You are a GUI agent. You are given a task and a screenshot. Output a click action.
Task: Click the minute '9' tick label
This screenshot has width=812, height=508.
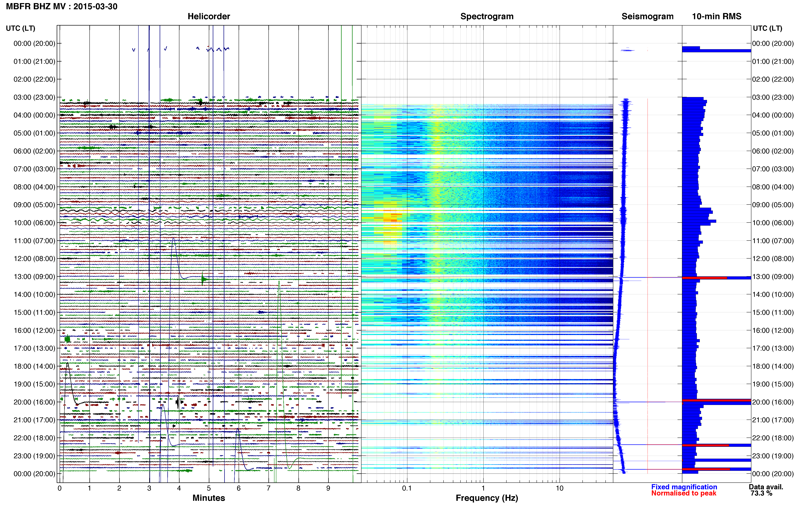point(328,488)
